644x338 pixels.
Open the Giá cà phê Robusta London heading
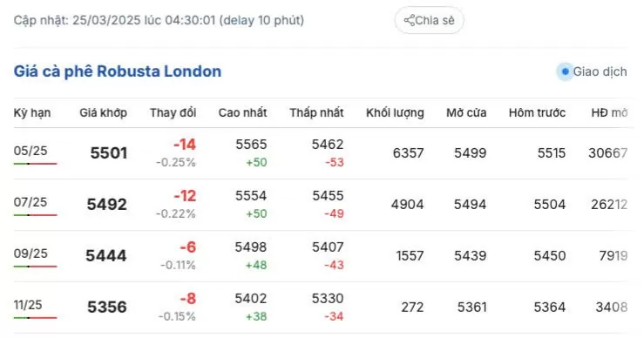point(118,71)
